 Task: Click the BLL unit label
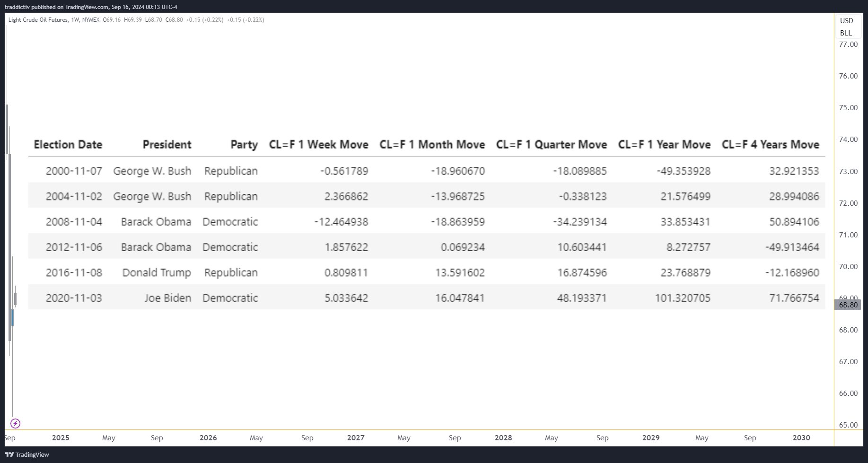(x=846, y=33)
